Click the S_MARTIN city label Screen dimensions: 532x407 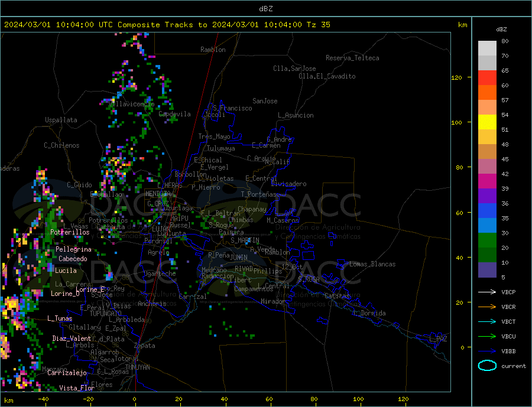245,240
